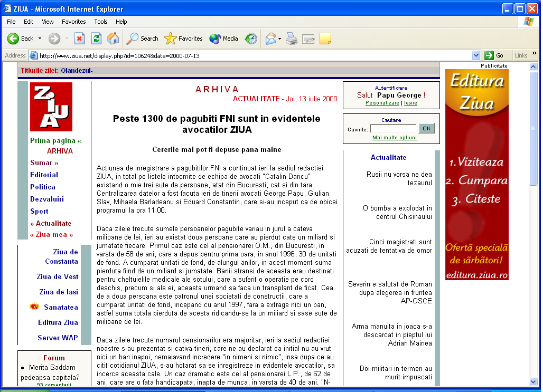Click the yellow Discuss note icon
The image size is (543, 392).
coord(325,39)
